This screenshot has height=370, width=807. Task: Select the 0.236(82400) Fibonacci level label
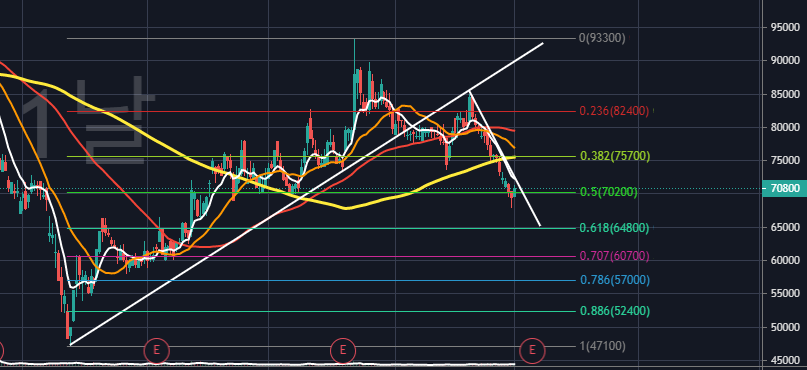[614, 111]
